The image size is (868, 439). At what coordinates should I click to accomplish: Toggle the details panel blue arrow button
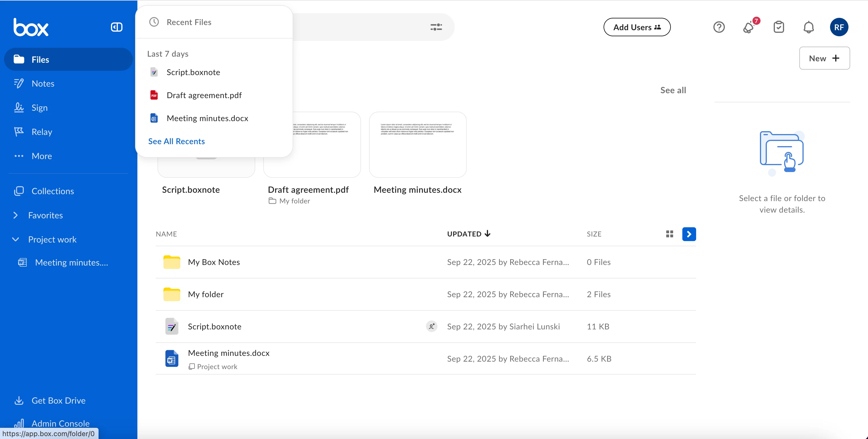689,234
